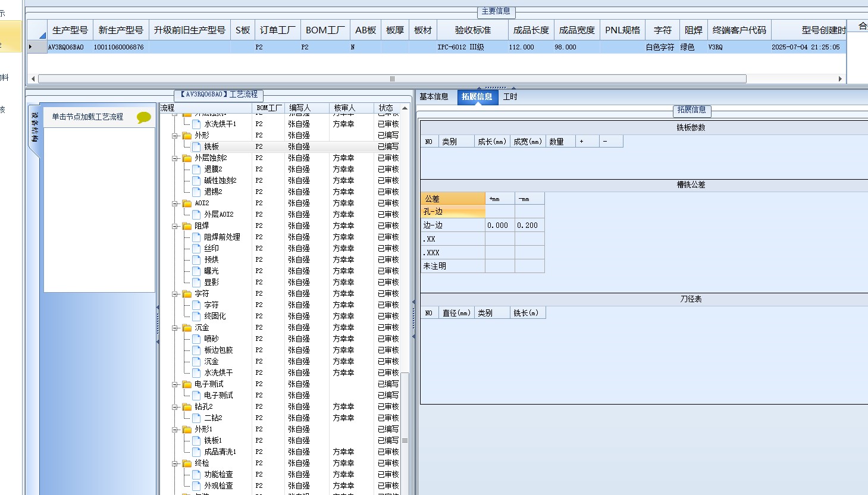Click the 边-边 -mm value 0.200

[x=529, y=225]
